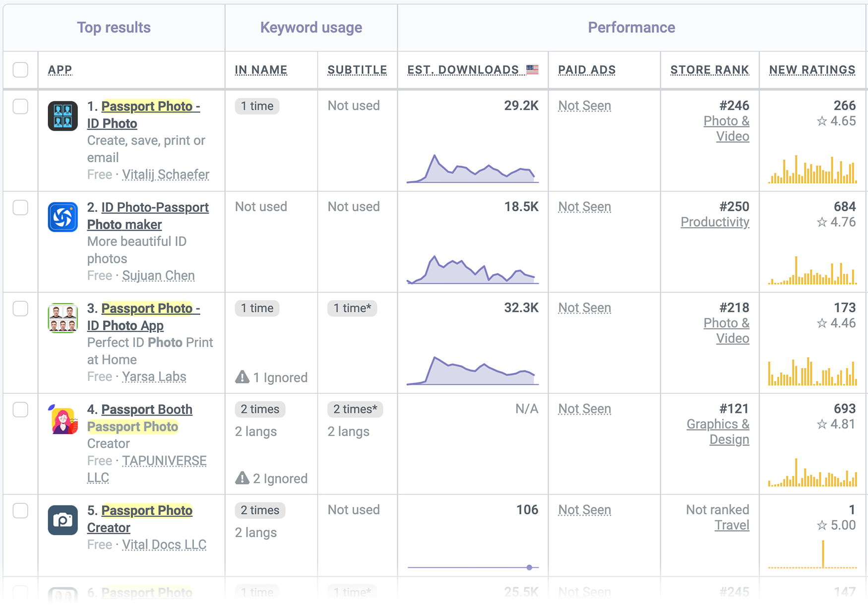
Task: Click the yellow ratings bar chart for Passport Booth
Action: point(812,474)
